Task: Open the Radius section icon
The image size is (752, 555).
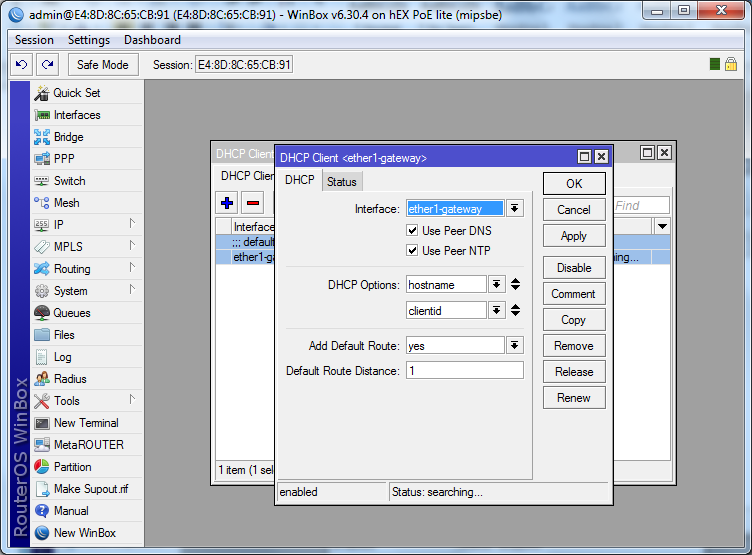Action: coord(42,379)
